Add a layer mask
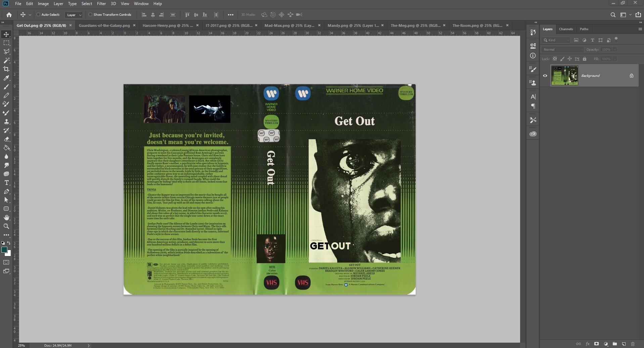Image resolution: width=644 pixels, height=348 pixels. pos(596,344)
